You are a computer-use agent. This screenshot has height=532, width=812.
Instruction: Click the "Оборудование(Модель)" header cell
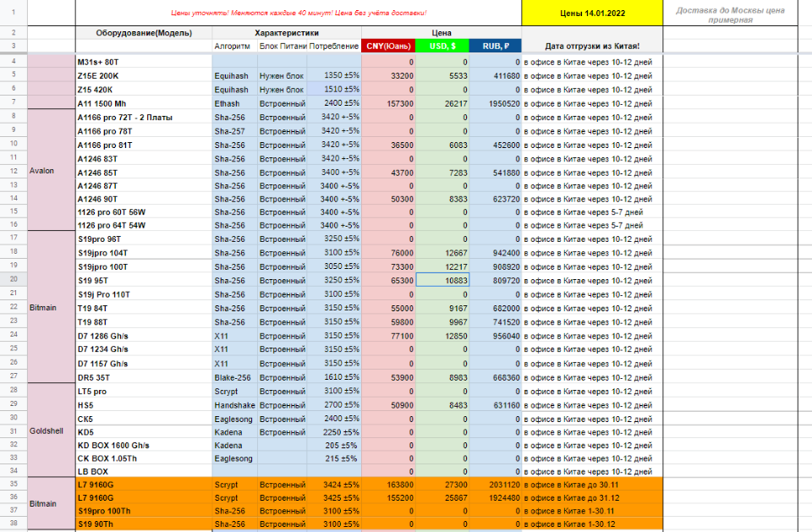[x=143, y=33]
